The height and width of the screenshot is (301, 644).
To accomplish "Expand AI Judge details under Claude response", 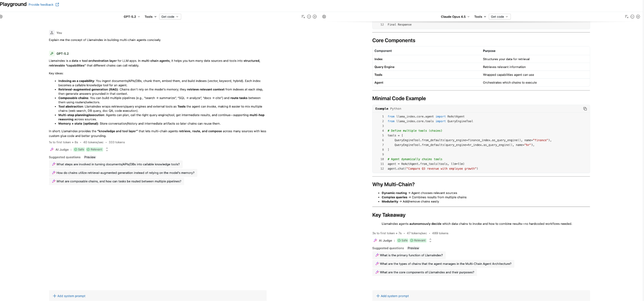I will [x=430, y=241].
